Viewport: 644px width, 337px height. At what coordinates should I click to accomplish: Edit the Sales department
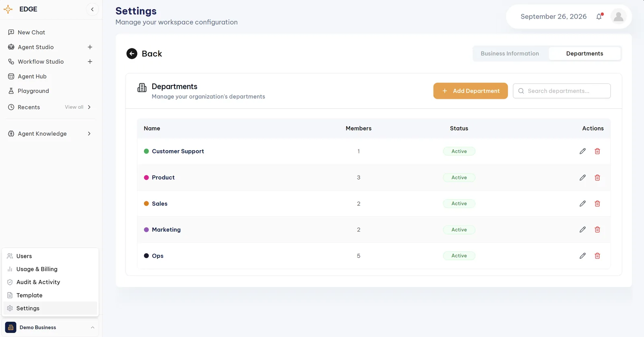pyautogui.click(x=582, y=204)
